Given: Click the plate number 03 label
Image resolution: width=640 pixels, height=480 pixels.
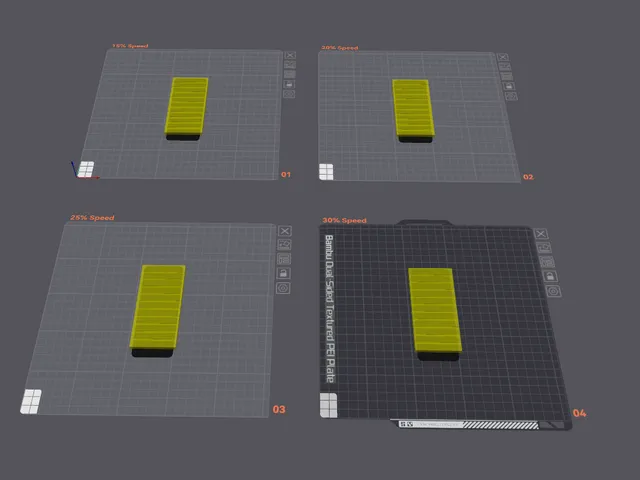Looking at the screenshot, I should [x=279, y=409].
